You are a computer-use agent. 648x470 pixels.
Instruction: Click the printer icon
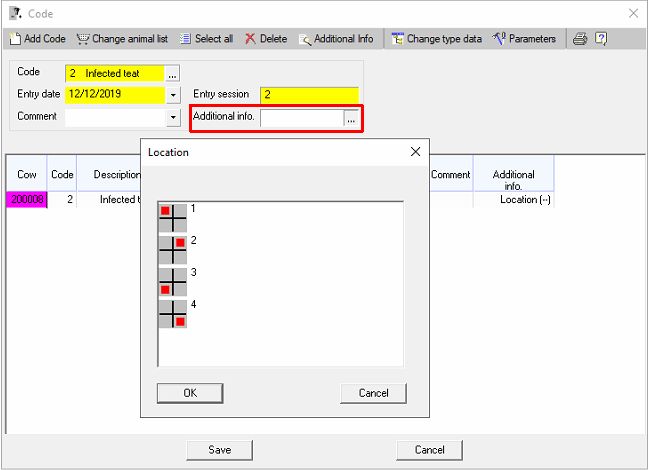pyautogui.click(x=580, y=39)
